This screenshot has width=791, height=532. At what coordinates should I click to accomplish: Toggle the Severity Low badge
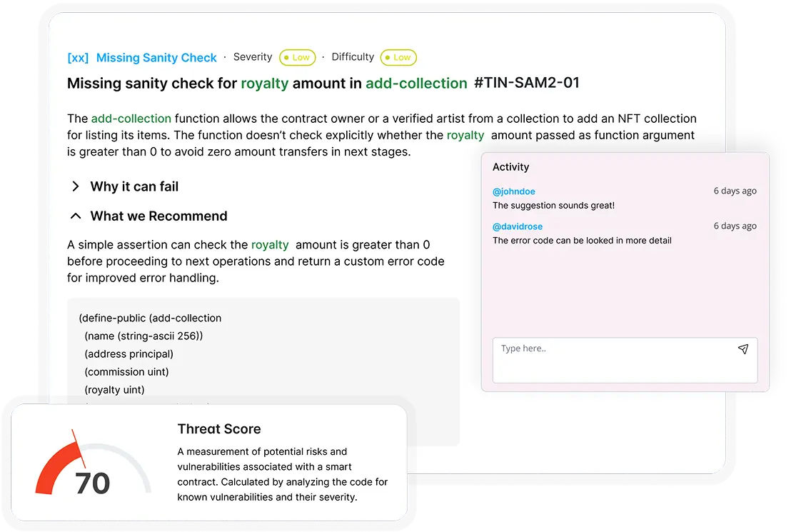(x=297, y=58)
